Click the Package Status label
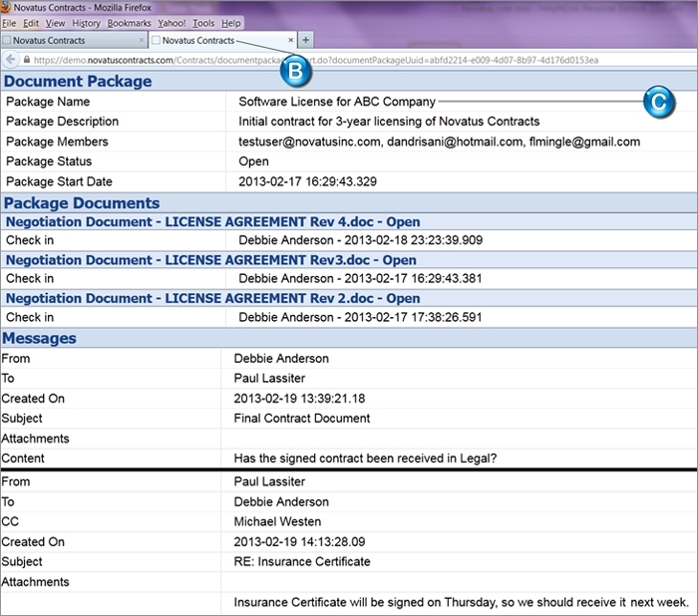698x616 pixels. (49, 161)
